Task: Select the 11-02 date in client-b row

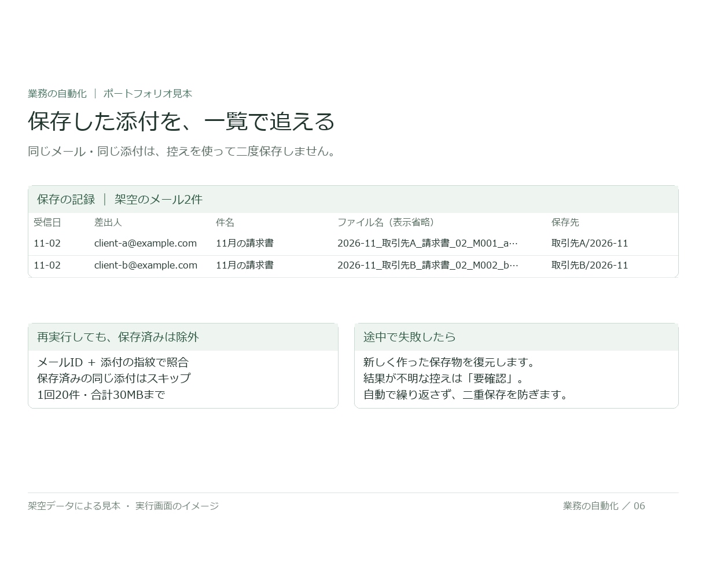Action: (x=47, y=266)
